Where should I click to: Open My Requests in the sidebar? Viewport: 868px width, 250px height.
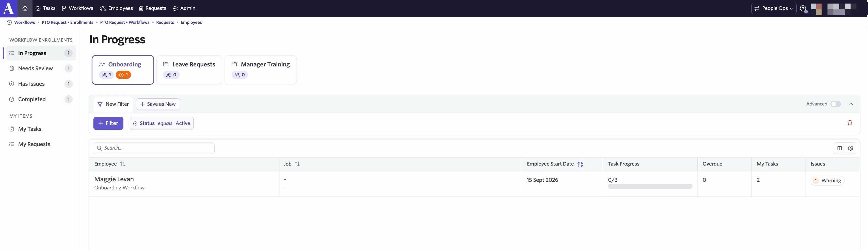click(41, 144)
